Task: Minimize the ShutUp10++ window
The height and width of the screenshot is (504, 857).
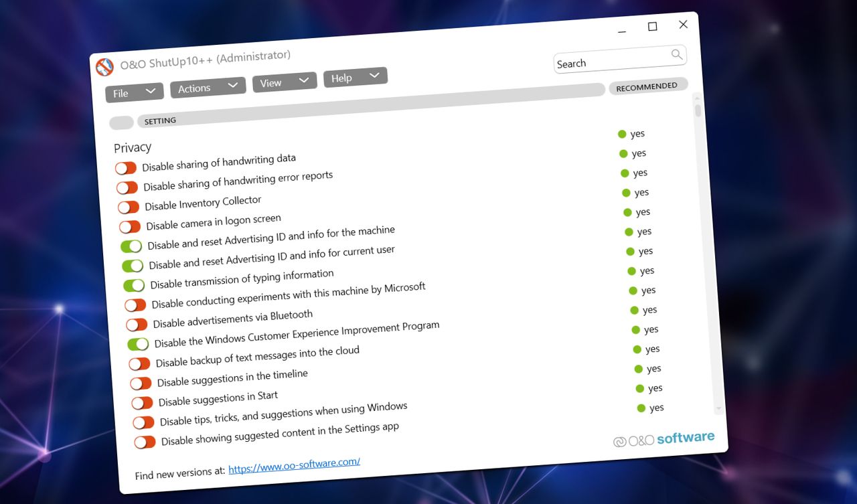Action: tap(622, 30)
